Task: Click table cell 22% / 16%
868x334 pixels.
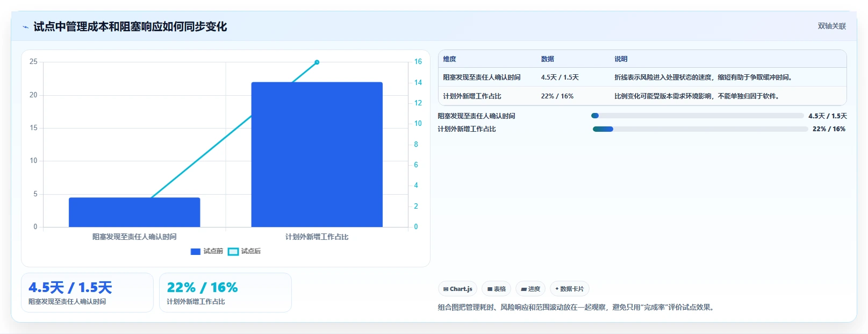Action: point(557,96)
